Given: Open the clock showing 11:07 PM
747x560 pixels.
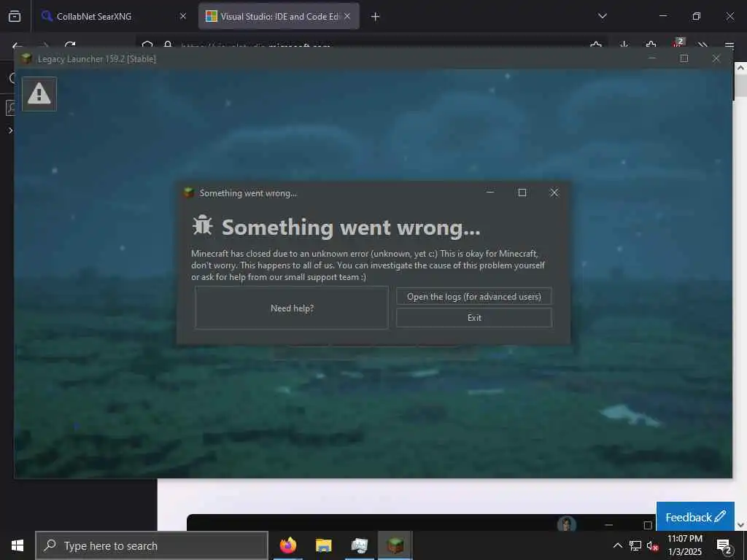Looking at the screenshot, I should tap(684, 545).
